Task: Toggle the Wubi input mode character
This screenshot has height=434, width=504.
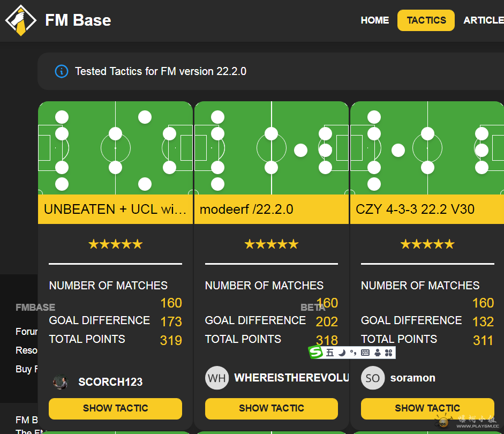Action: coord(329,353)
